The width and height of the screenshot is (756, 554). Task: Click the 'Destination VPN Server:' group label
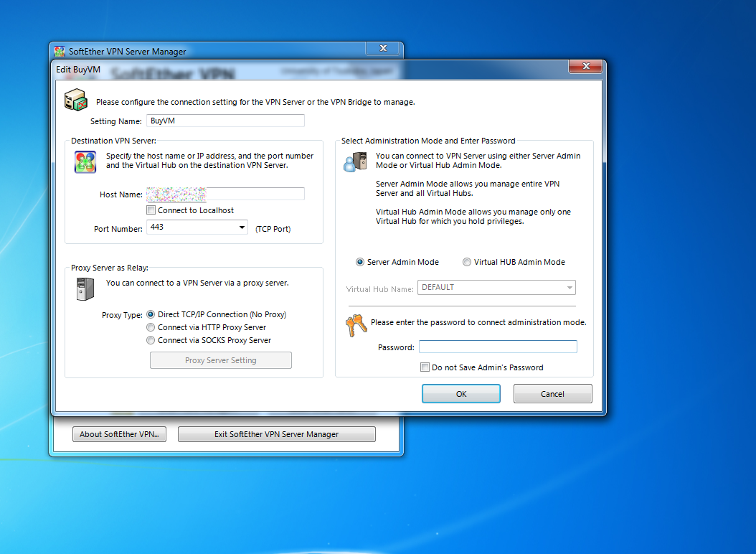[x=114, y=141]
